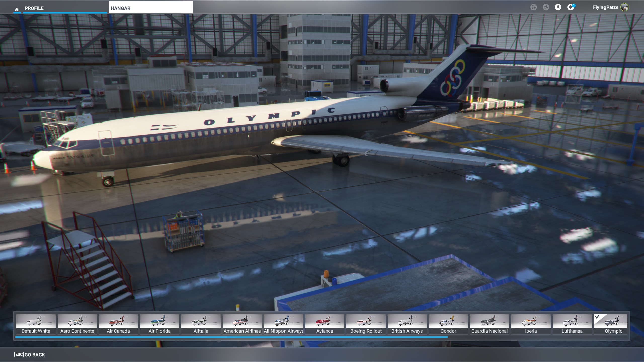Select the checked Olympic livery
The image size is (644, 362).
pyautogui.click(x=613, y=324)
